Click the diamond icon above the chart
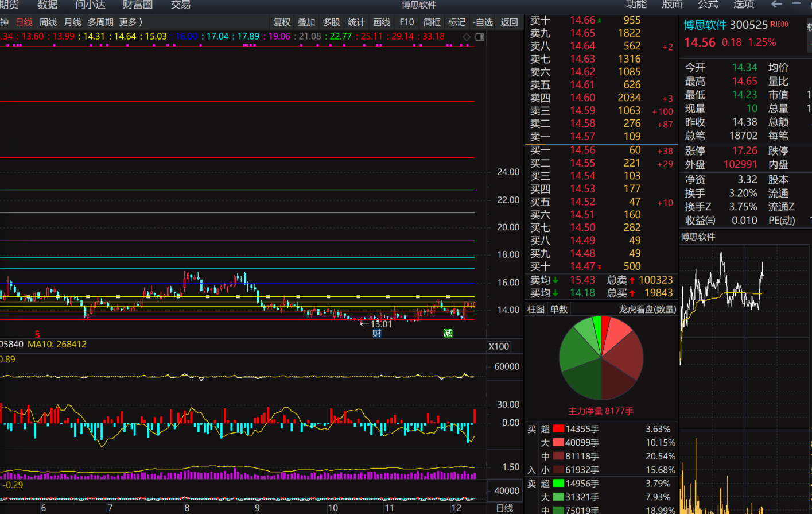812x514 pixels. coord(467,37)
